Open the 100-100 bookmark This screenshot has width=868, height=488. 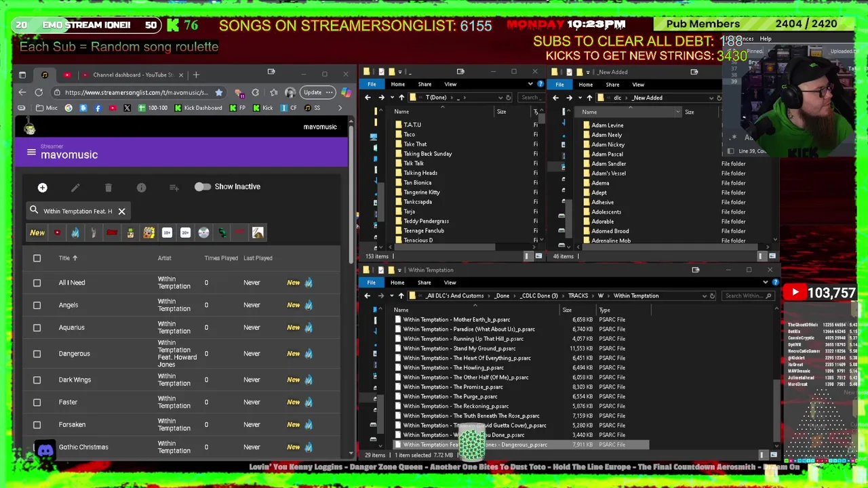tap(153, 108)
